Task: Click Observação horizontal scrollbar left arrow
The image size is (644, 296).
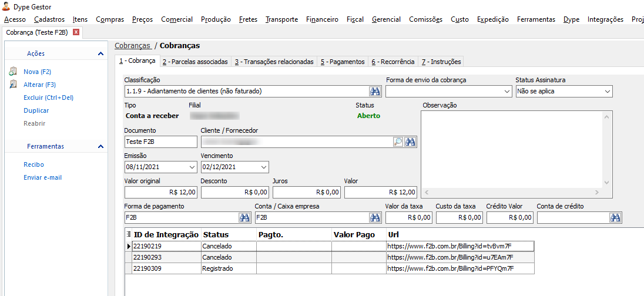Action: (427, 191)
